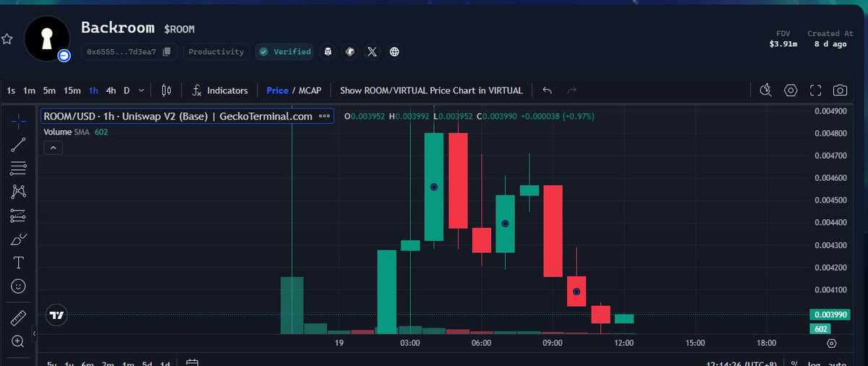Click the clock-plus icon in chart toolbar
Image resolution: width=868 pixels, height=366 pixels.
(766, 90)
